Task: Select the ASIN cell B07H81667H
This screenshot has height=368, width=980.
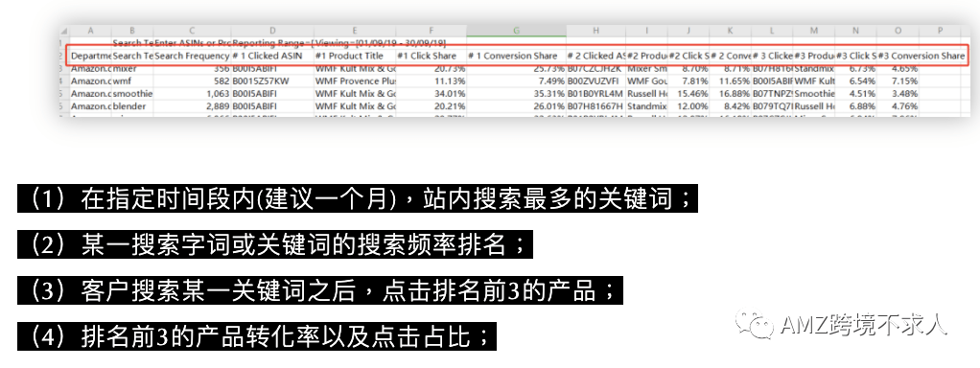Action: (x=595, y=105)
